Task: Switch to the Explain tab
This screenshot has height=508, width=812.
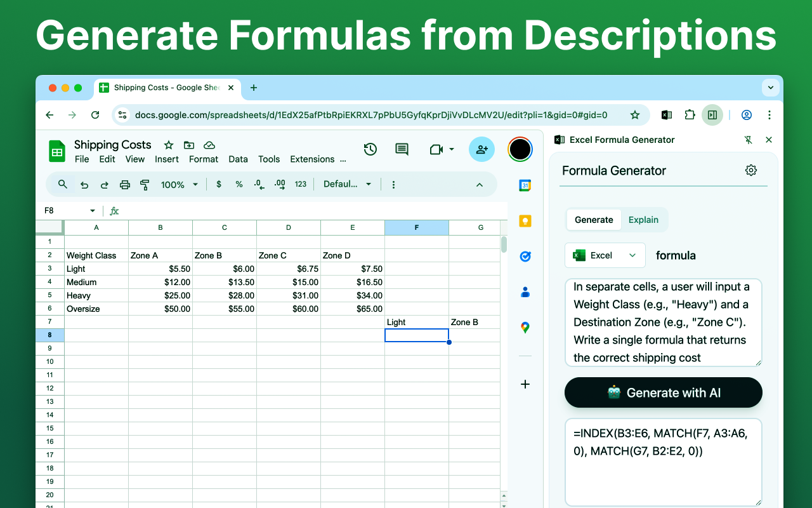Action: 643,220
